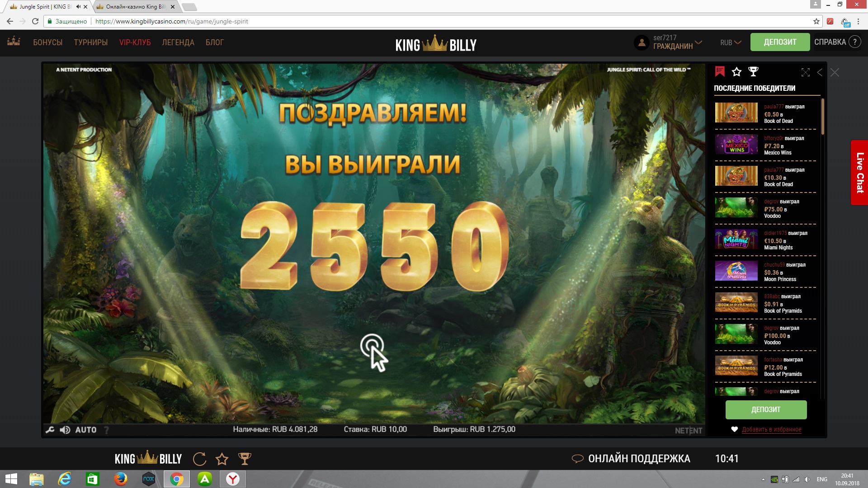Open the Chrome three-dot menu
The width and height of the screenshot is (868, 488).
tap(858, 21)
